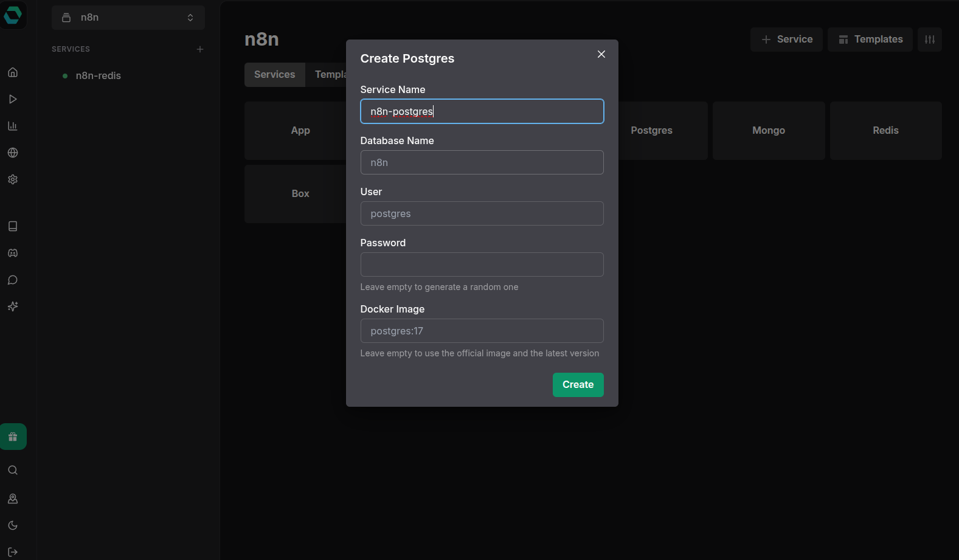The height and width of the screenshot is (560, 959).
Task: Choose the Mongo service card
Action: point(769,131)
